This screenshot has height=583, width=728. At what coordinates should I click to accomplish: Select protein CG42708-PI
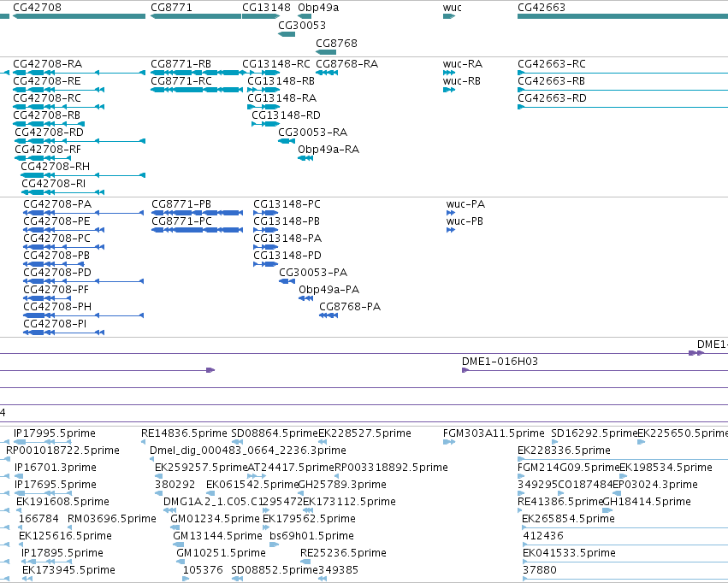55,324
